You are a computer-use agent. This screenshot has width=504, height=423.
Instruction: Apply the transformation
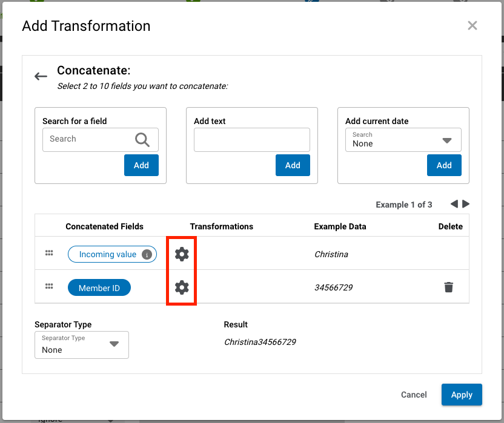coord(462,395)
